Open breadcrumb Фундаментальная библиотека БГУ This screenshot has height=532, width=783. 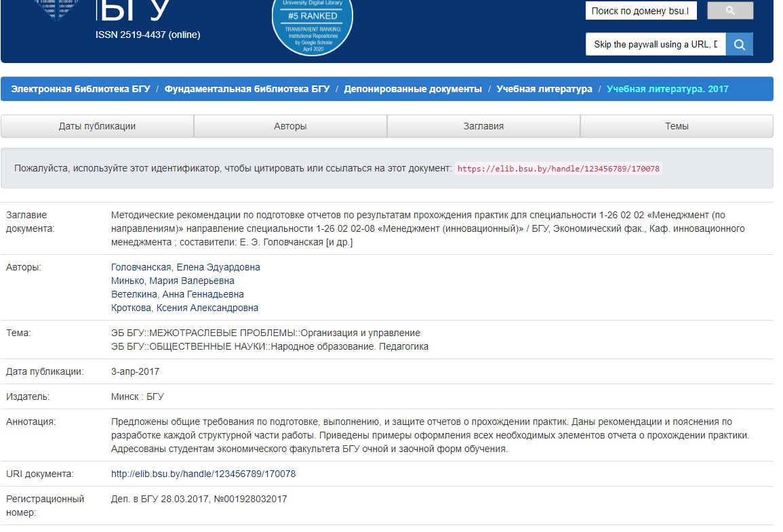coord(247,89)
